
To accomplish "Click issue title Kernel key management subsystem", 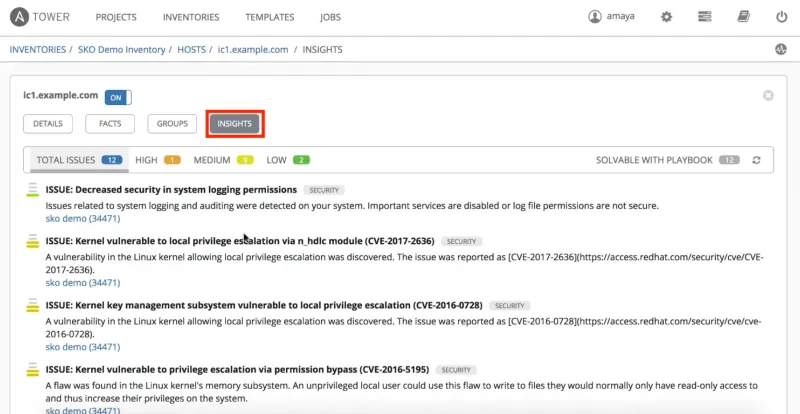I will tap(264, 305).
